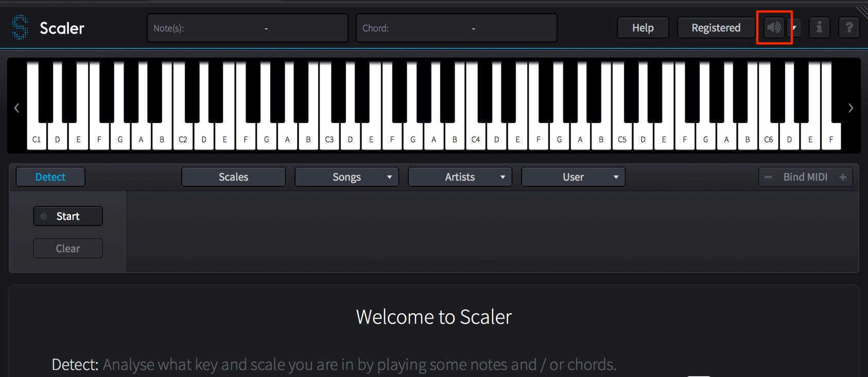Viewport: 868px width, 377px height.
Task: Clear detected notes with Clear button
Action: click(68, 248)
